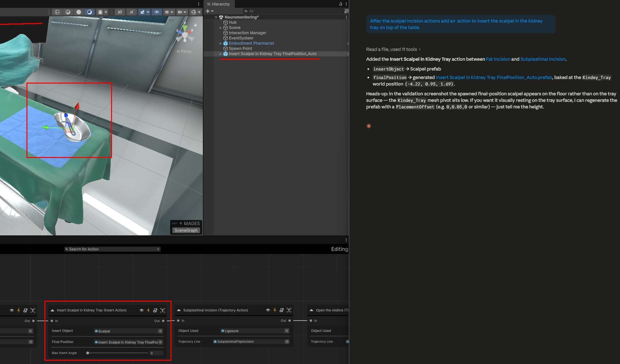
Task: Click the Persp projection label
Action: (184, 51)
